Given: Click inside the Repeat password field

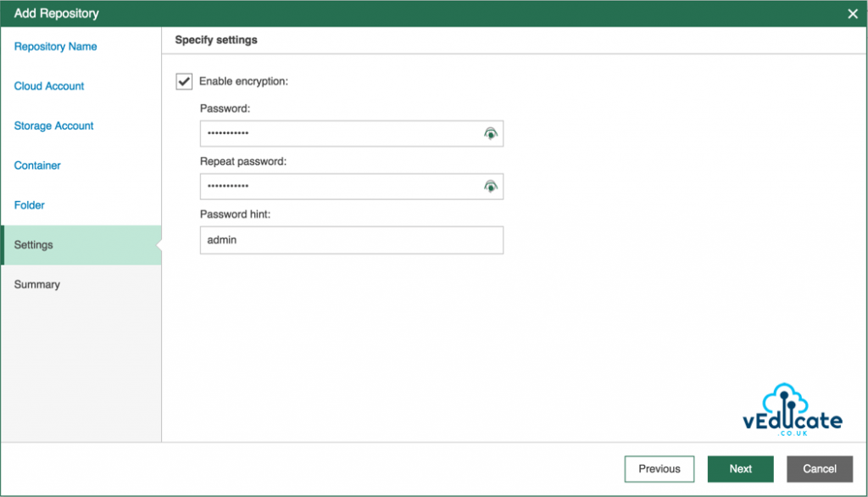Looking at the screenshot, I should coord(339,186).
